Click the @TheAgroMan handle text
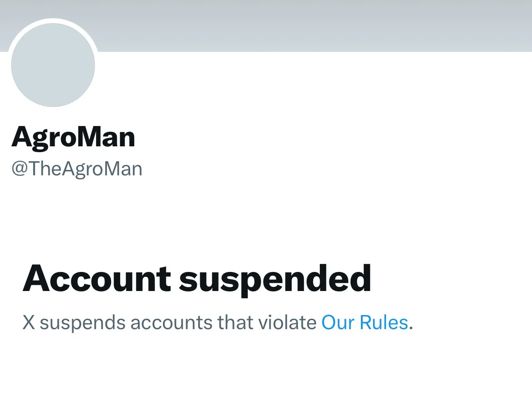Image resolution: width=532 pixels, height=405 pixels. [x=77, y=169]
